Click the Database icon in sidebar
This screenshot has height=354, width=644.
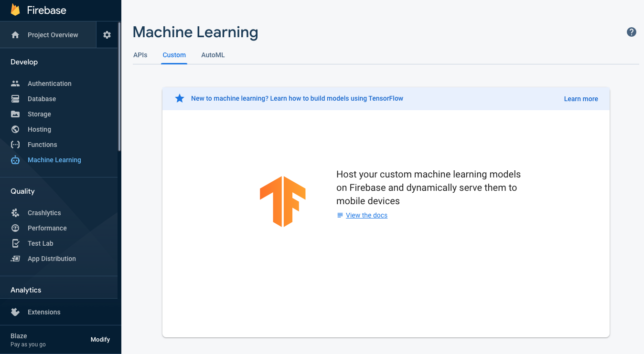15,99
